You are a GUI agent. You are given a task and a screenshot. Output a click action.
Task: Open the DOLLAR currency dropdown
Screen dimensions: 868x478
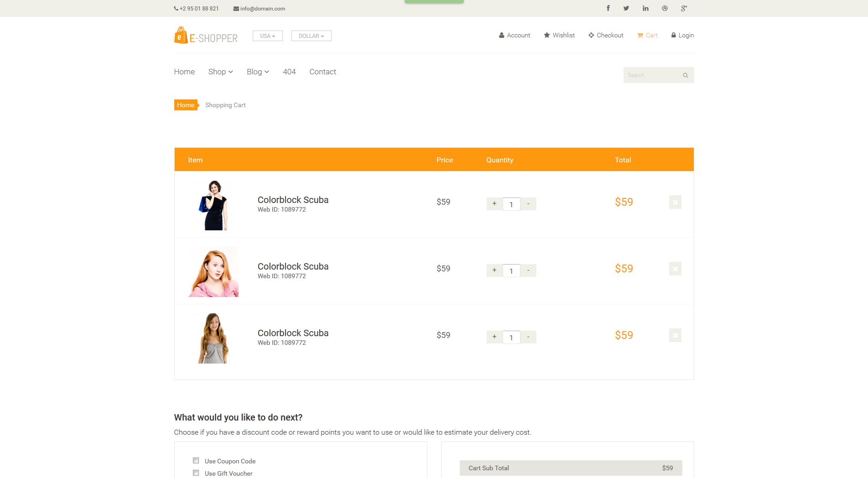[311, 36]
